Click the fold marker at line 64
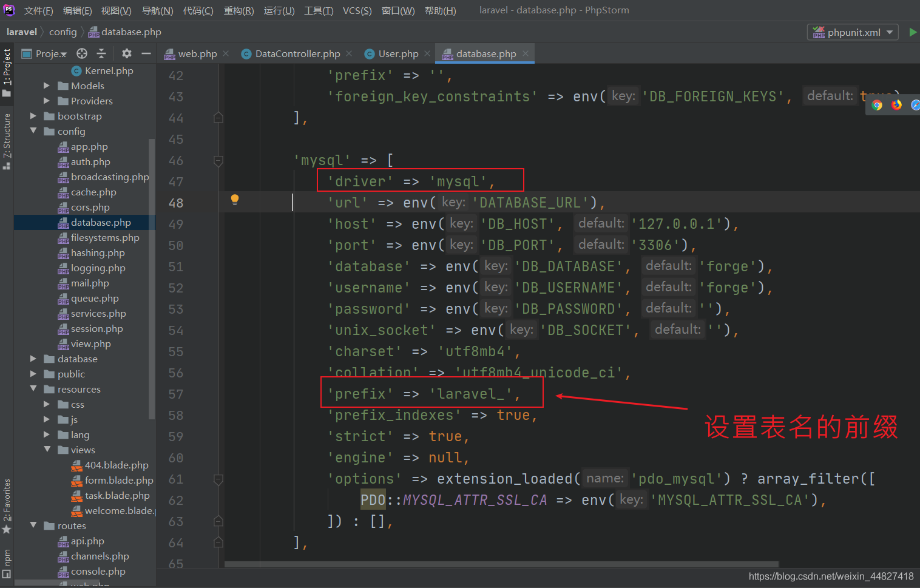The image size is (920, 588). click(x=218, y=542)
